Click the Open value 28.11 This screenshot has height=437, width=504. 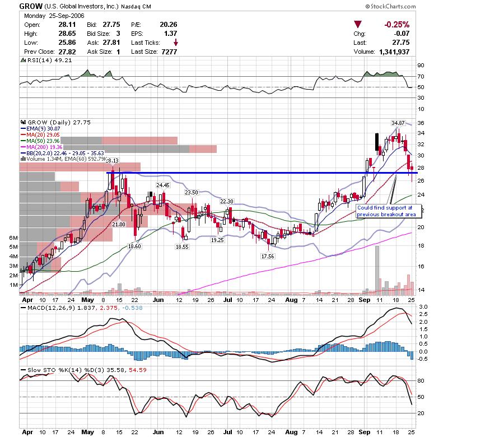pyautogui.click(x=67, y=25)
